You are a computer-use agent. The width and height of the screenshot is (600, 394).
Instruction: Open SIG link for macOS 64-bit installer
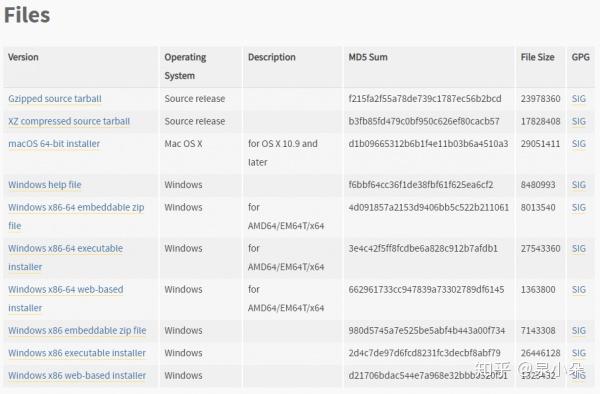pyautogui.click(x=579, y=144)
